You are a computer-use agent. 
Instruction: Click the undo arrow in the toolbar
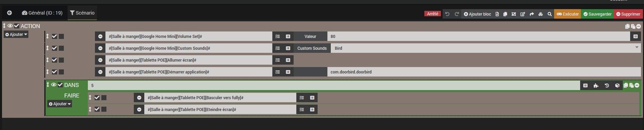point(447,14)
